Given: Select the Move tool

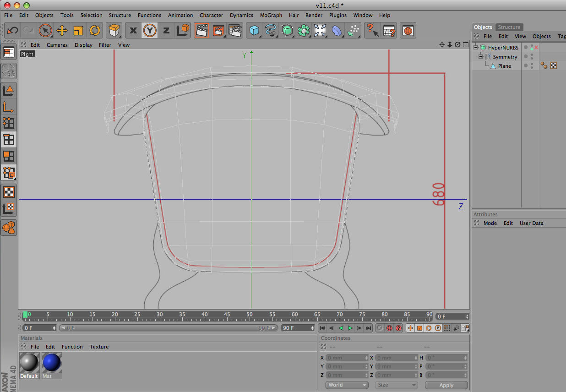Looking at the screenshot, I should pyautogui.click(x=62, y=31).
